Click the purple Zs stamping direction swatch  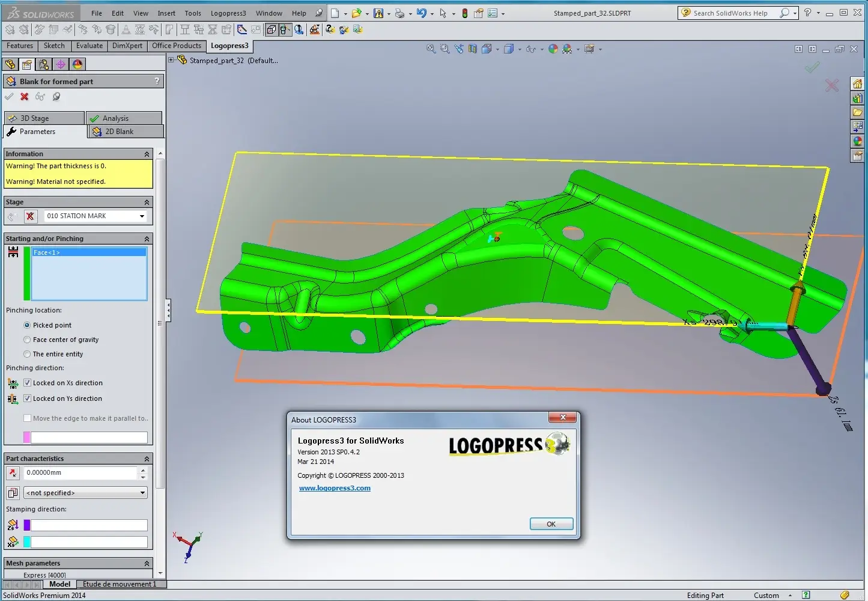point(27,525)
